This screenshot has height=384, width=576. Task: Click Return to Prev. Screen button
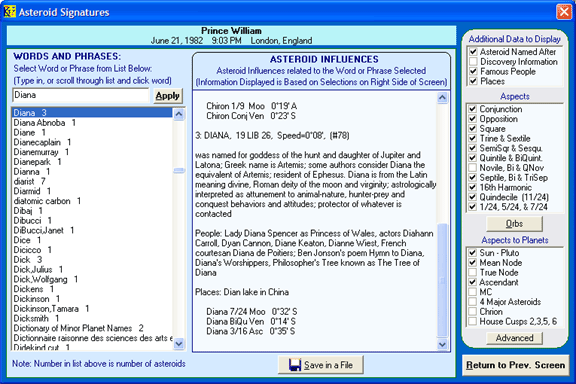(515, 365)
